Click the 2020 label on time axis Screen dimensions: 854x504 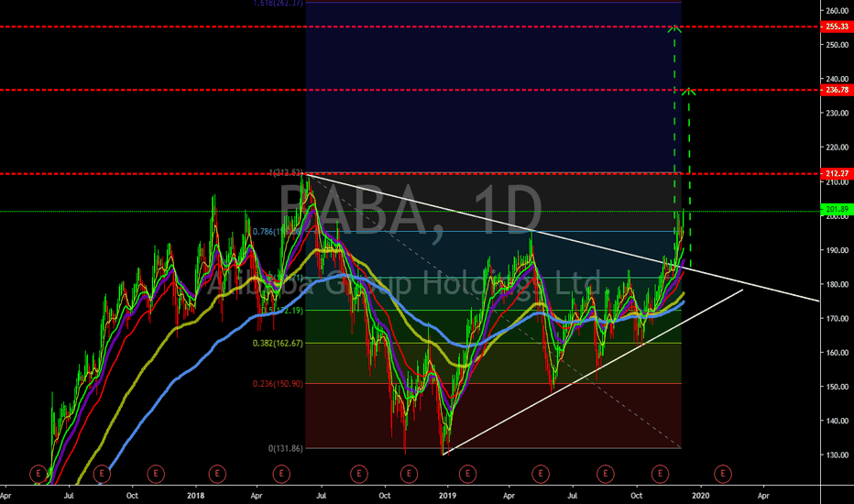(700, 495)
